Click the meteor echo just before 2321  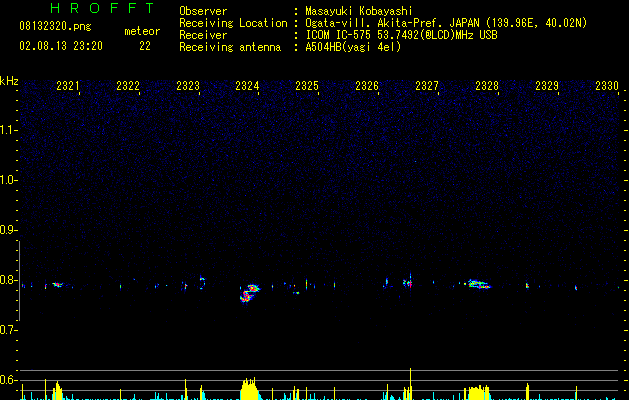(x=58, y=285)
